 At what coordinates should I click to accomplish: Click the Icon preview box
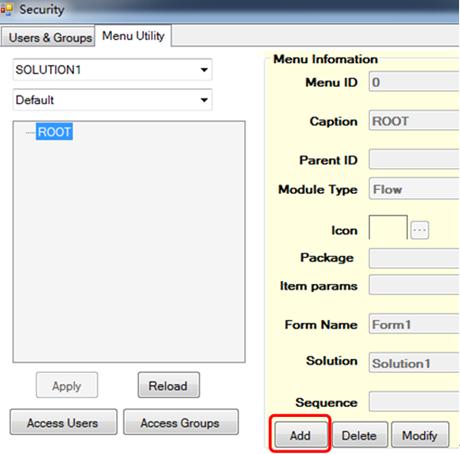(388, 227)
